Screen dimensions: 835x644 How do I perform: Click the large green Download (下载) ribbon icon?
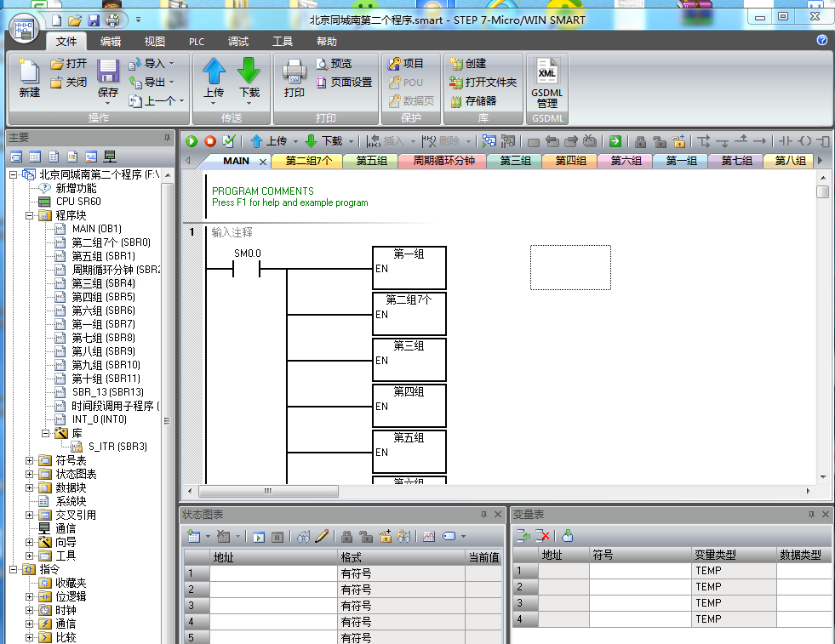click(x=249, y=76)
